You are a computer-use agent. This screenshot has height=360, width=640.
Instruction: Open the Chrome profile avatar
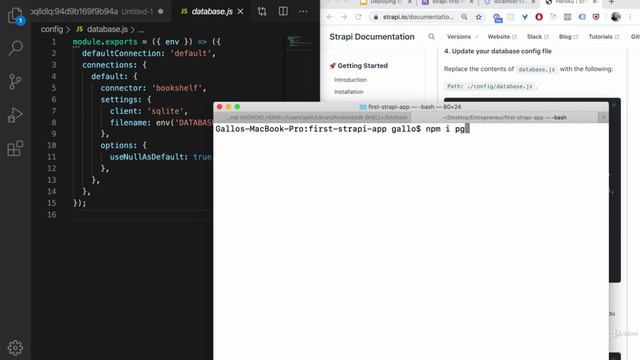616,17
